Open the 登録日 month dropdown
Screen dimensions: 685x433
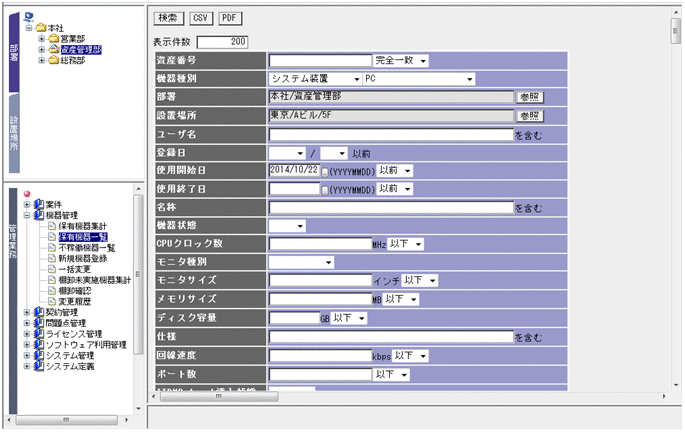click(x=334, y=153)
